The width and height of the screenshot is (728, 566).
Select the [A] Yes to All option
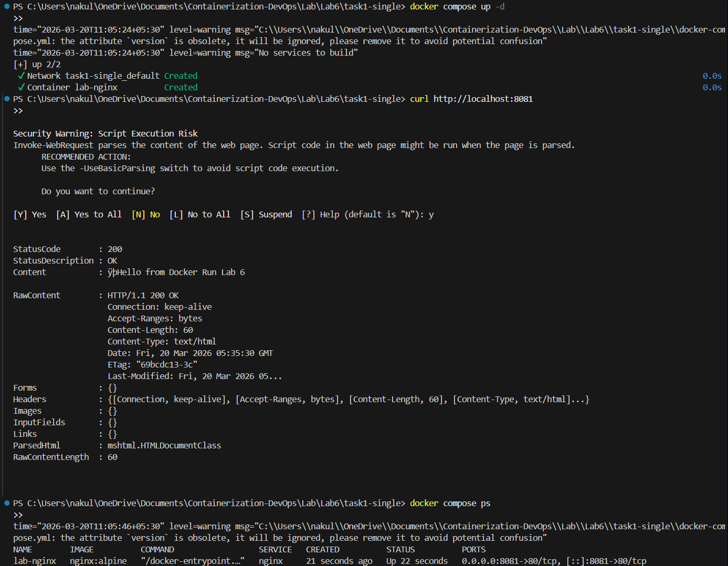pyautogui.click(x=89, y=214)
